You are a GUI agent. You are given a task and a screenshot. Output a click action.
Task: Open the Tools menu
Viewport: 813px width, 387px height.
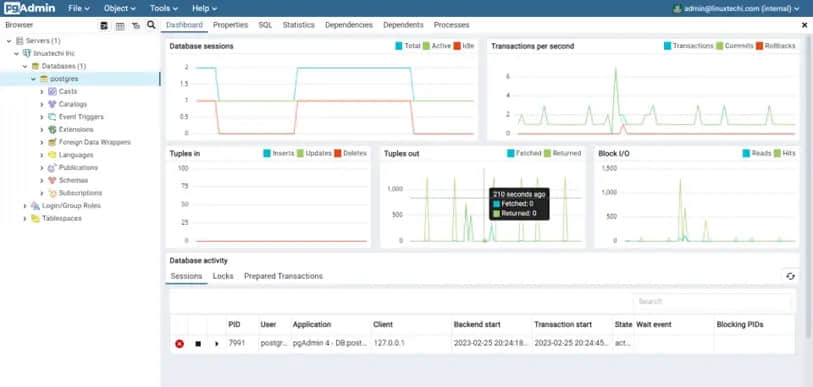164,8
